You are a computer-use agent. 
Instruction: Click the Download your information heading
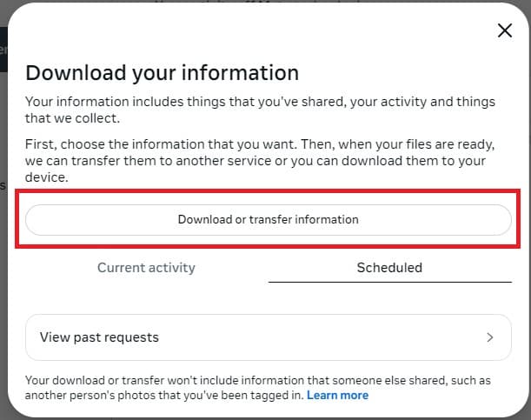163,73
